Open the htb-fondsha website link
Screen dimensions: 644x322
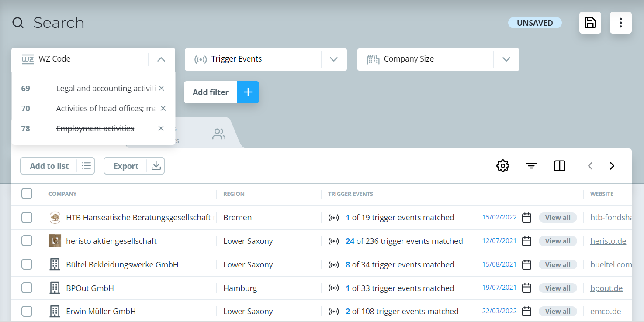[611, 217]
